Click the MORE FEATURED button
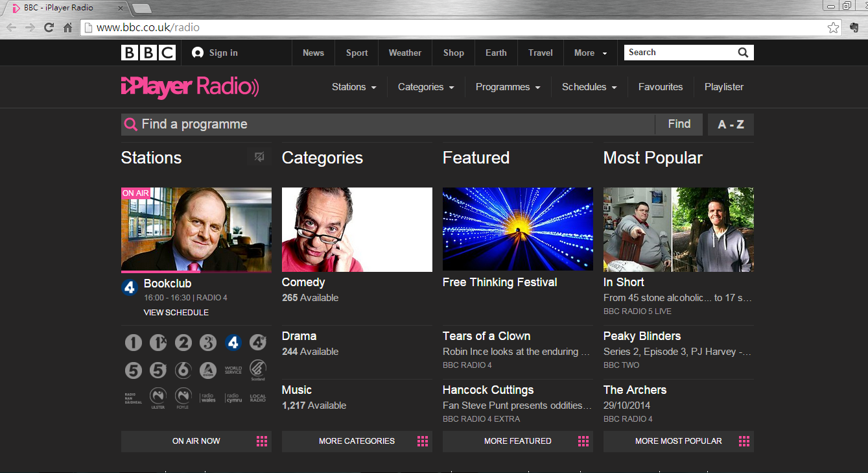Screen dimensions: 868x473 pyautogui.click(x=518, y=441)
